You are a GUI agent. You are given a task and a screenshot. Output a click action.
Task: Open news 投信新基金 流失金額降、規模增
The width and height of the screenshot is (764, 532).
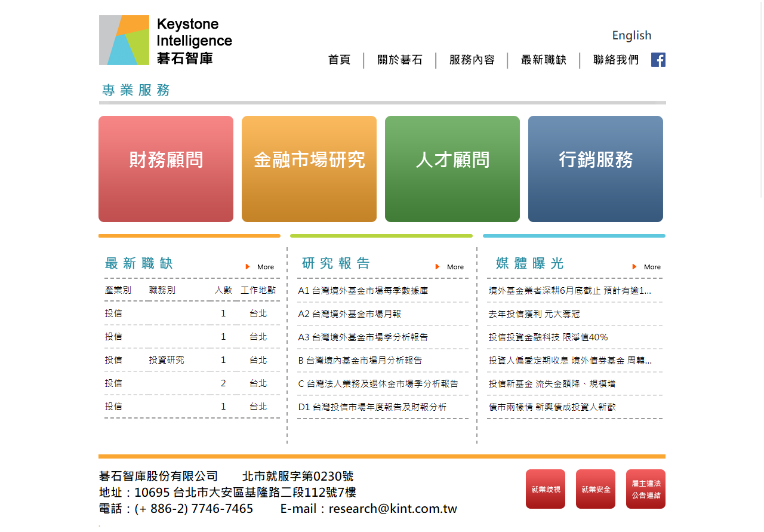coord(552,384)
